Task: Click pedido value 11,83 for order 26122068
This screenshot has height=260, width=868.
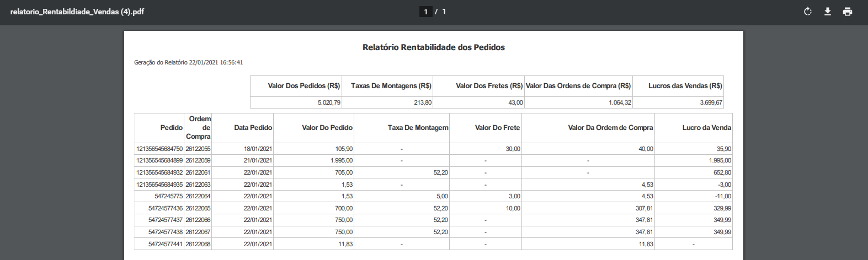Action: [345, 244]
